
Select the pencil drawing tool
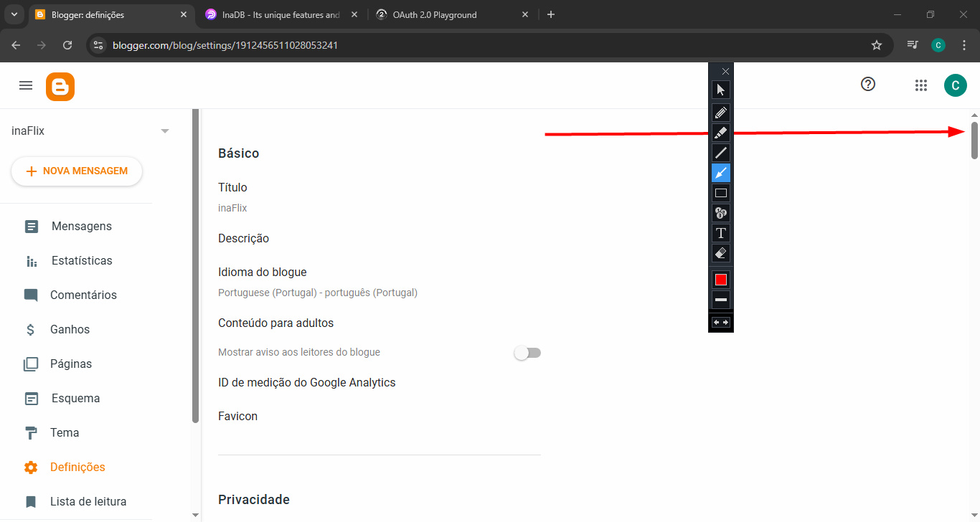[x=720, y=112]
